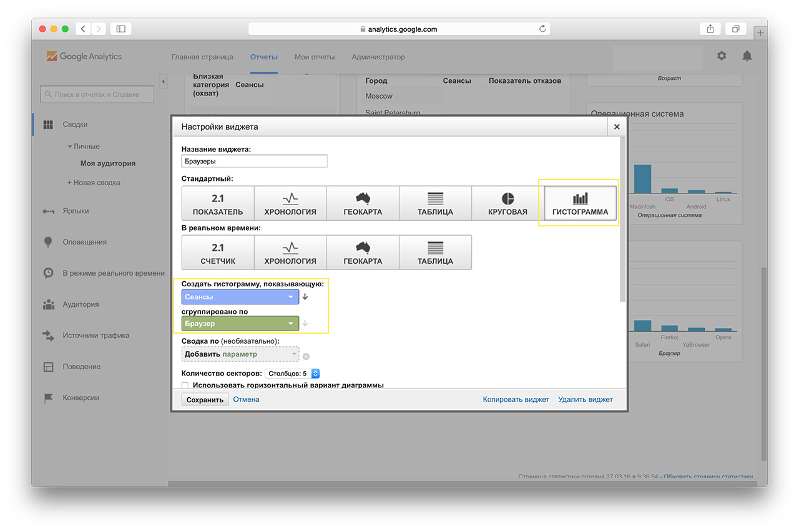The width and height of the screenshot is (799, 532).
Task: Click the Сохранить button
Action: point(205,400)
